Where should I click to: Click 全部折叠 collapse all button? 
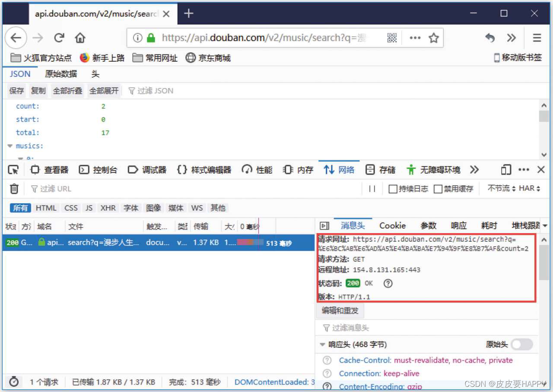point(67,91)
